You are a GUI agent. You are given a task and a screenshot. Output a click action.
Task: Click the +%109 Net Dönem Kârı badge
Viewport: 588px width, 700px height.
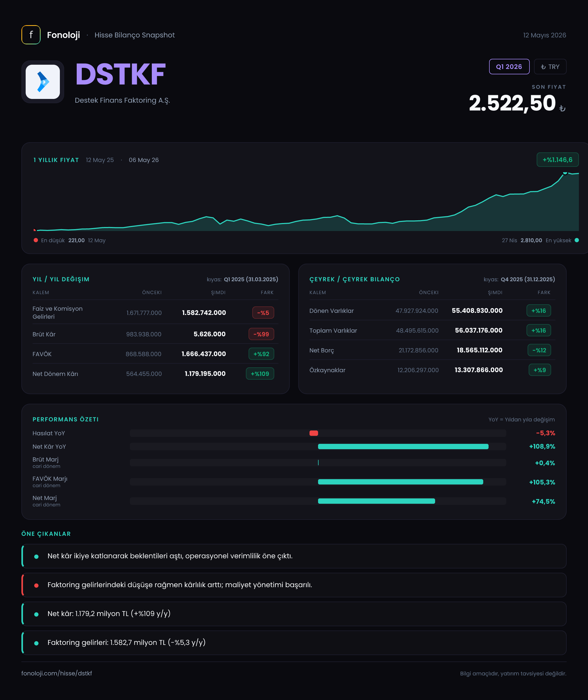260,374
